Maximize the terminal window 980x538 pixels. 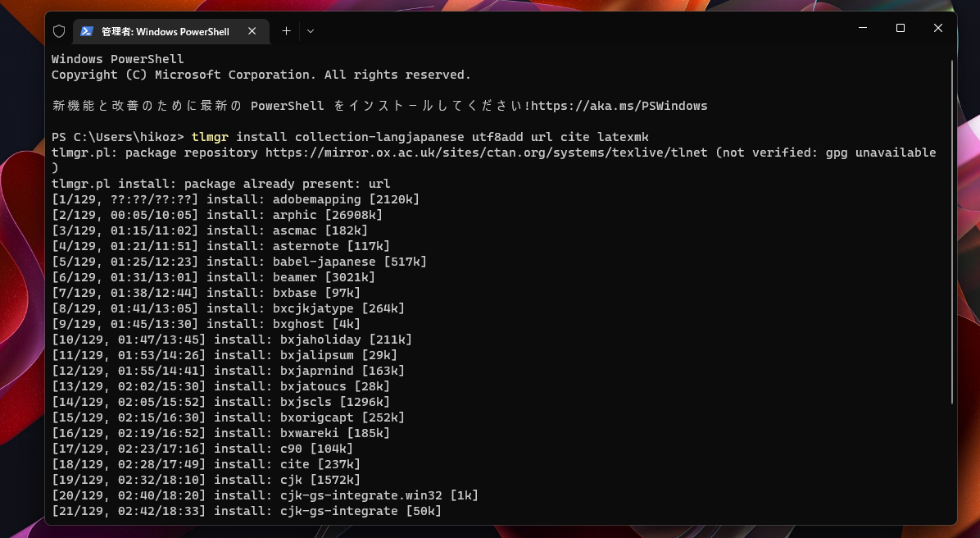(x=900, y=28)
